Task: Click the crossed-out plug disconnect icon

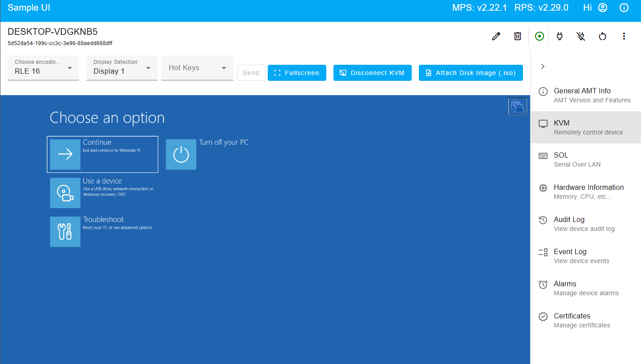Action: pyautogui.click(x=581, y=36)
